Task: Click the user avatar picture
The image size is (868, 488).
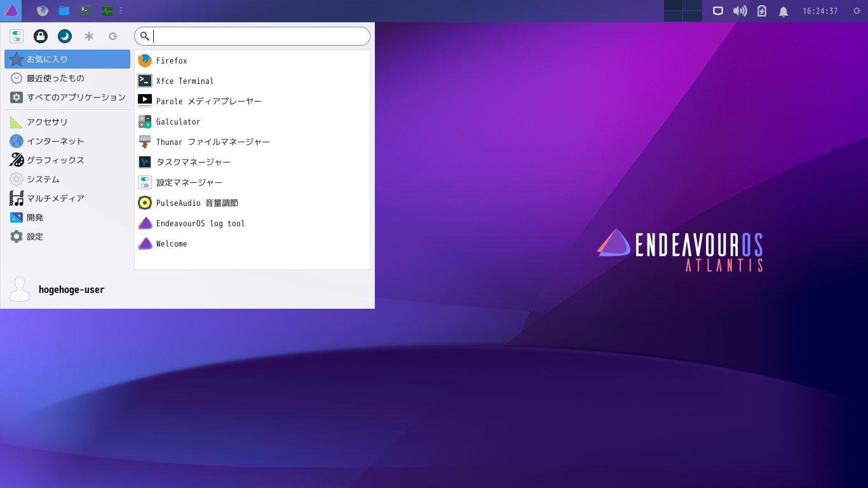Action: [20, 289]
